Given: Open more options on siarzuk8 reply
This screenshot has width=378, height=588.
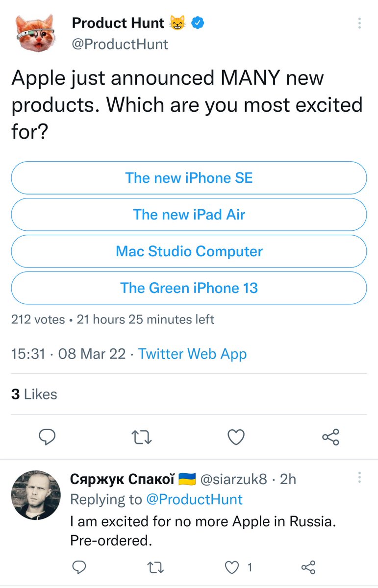Looking at the screenshot, I should click(x=359, y=478).
